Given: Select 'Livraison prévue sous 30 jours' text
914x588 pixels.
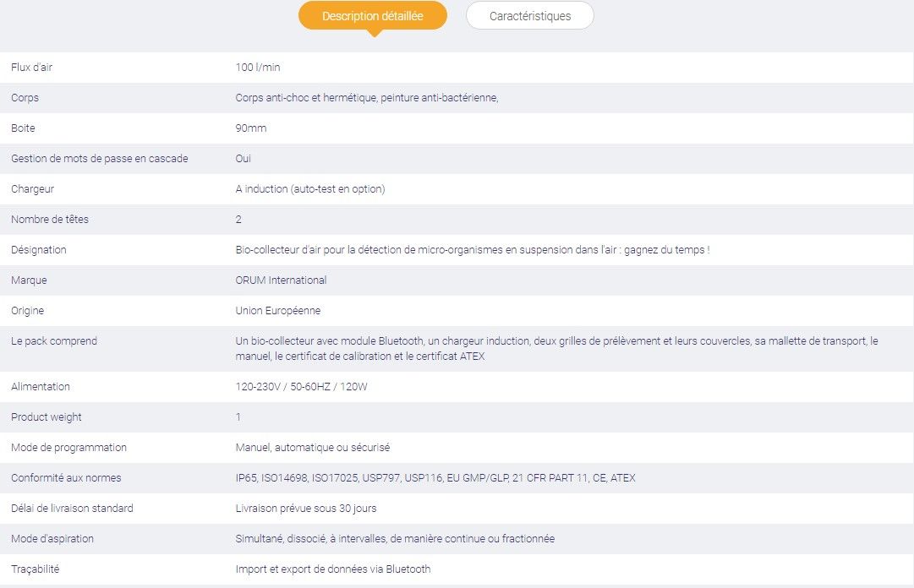Looking at the screenshot, I should [x=305, y=509].
